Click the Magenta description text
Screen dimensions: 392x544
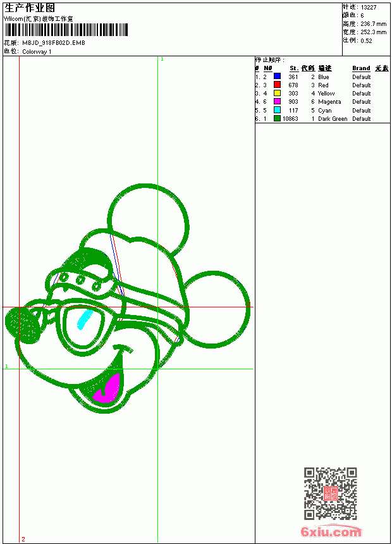pyautogui.click(x=329, y=102)
